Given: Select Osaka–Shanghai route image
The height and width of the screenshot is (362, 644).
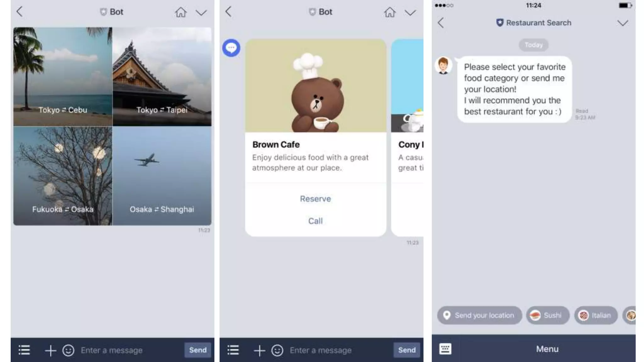Looking at the screenshot, I should click(162, 176).
